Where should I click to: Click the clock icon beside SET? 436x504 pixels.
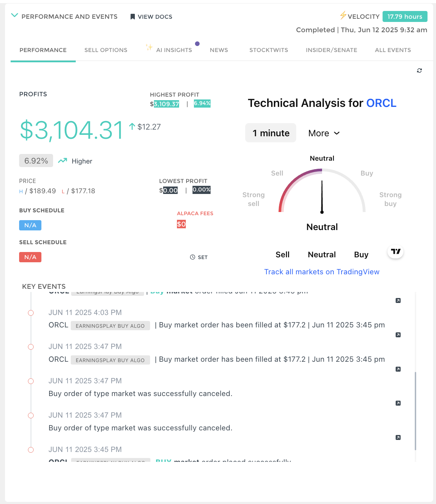(x=193, y=257)
